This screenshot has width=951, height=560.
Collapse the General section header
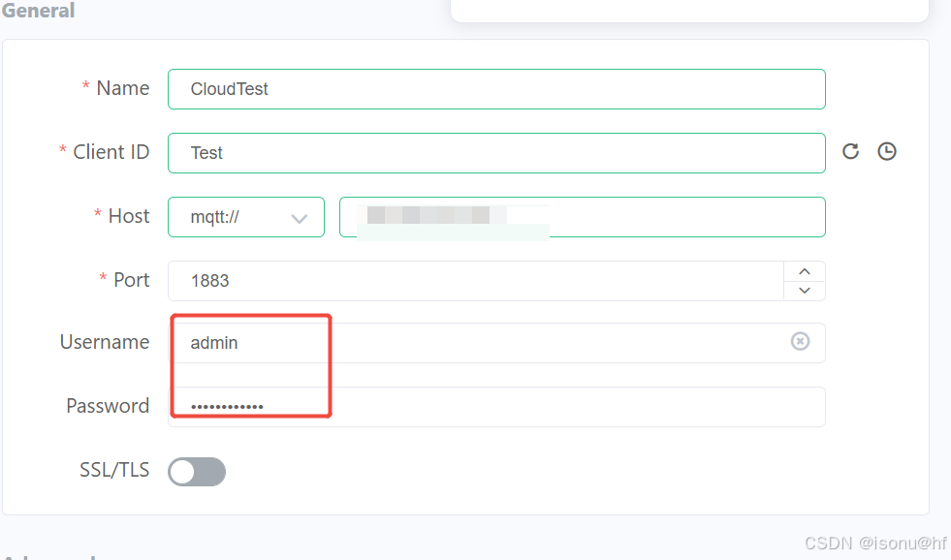(39, 11)
